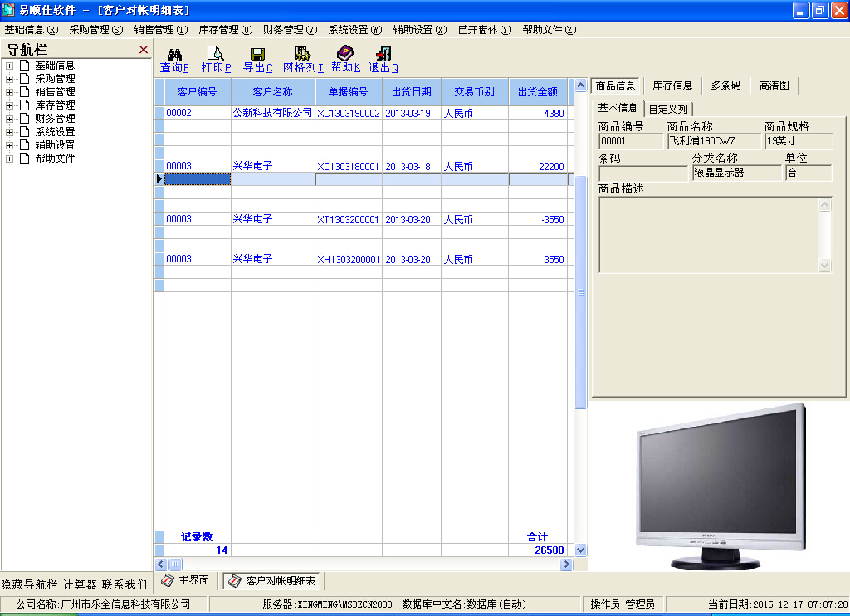This screenshot has width=850, height=616.
Task: Open the 已开窗体 menu
Action: click(485, 30)
